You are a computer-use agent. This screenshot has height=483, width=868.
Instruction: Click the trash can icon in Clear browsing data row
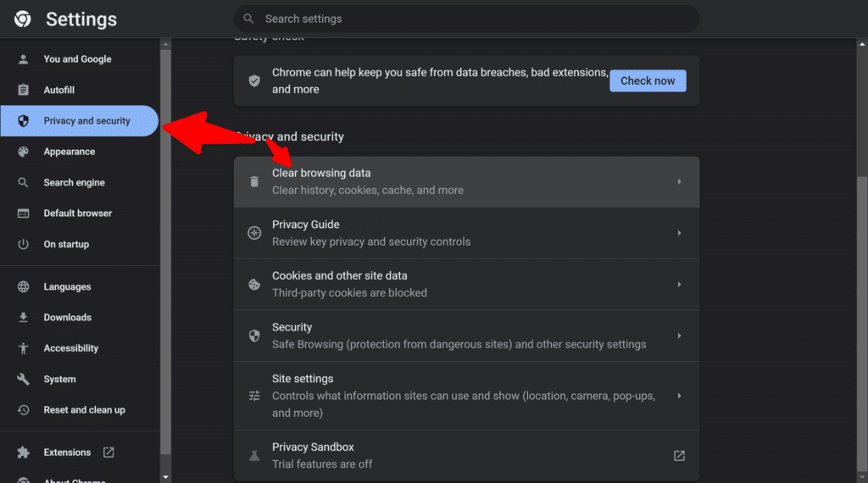click(x=254, y=181)
